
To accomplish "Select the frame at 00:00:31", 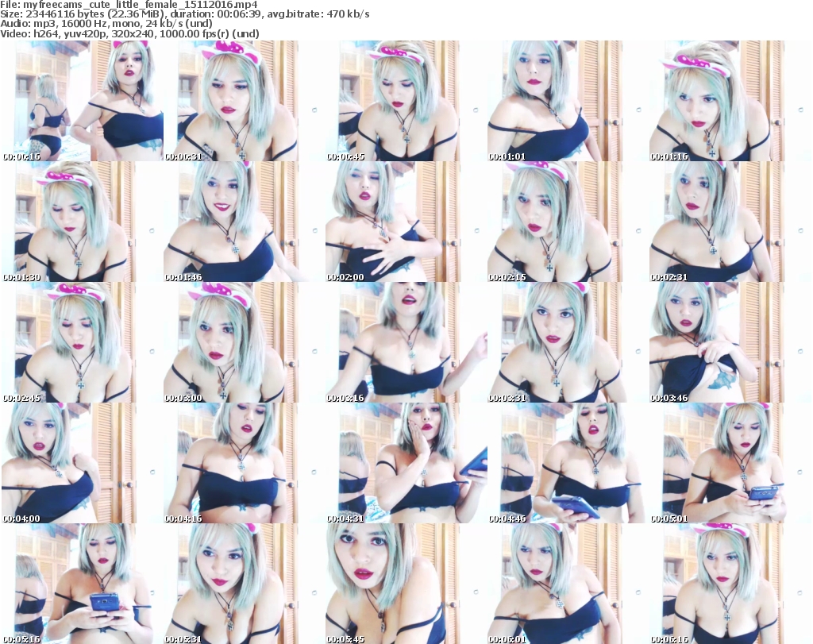I will coord(244,101).
